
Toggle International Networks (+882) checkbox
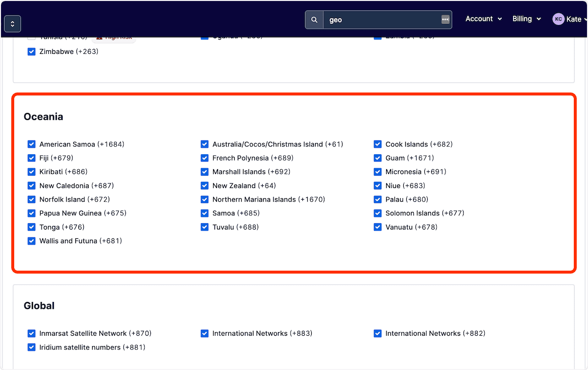[378, 333]
